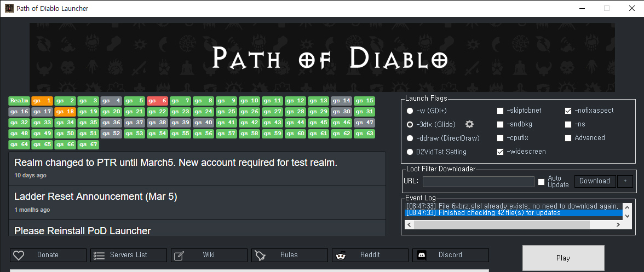Viewport: 644px width, 272px height.
Task: Select the -3dfx (Glide) radio option
Action: [x=410, y=124]
